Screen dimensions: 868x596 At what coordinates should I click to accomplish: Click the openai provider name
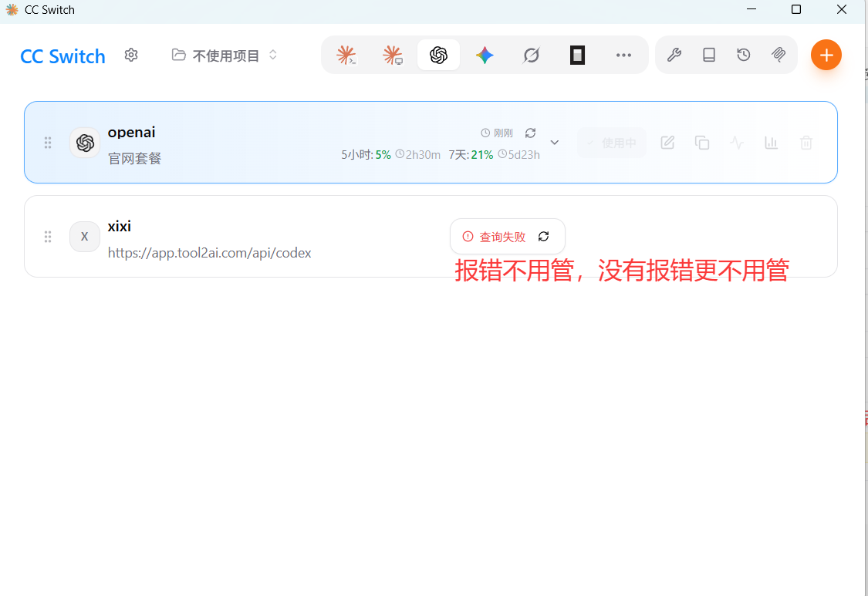point(131,133)
